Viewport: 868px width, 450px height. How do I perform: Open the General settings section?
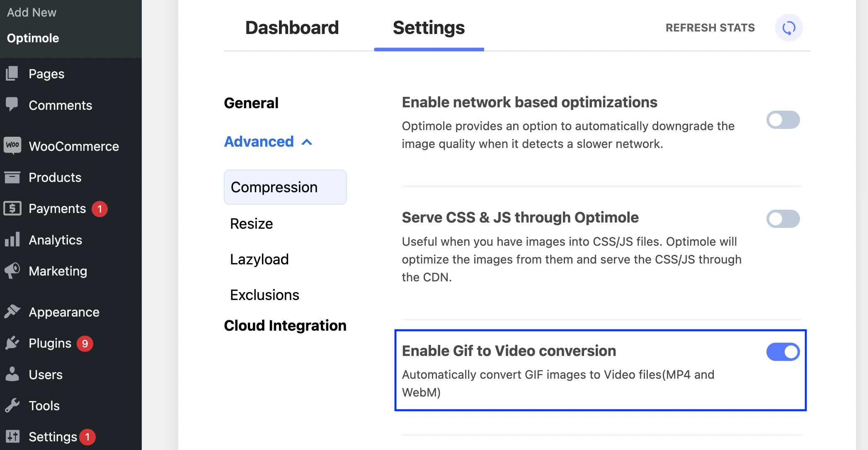[x=251, y=102]
